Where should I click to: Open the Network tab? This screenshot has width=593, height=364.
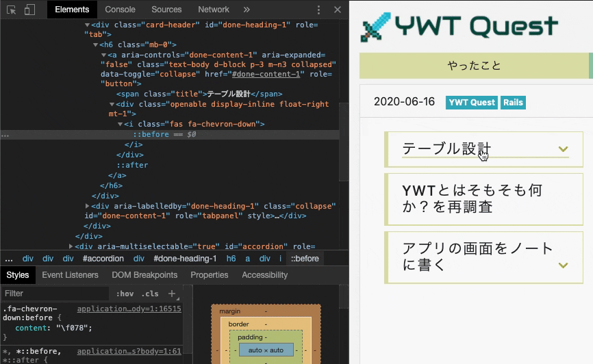click(213, 10)
